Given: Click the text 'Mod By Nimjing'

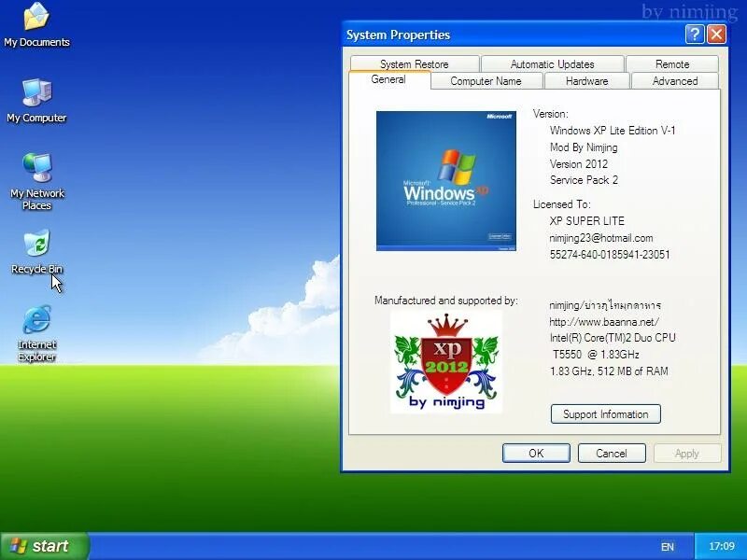Looking at the screenshot, I should (x=584, y=147).
